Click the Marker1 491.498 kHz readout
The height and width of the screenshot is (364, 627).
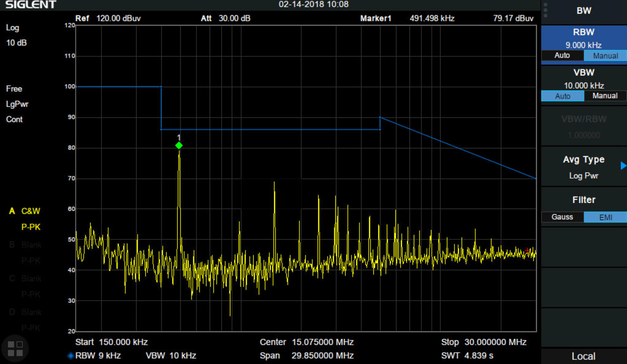click(x=407, y=18)
